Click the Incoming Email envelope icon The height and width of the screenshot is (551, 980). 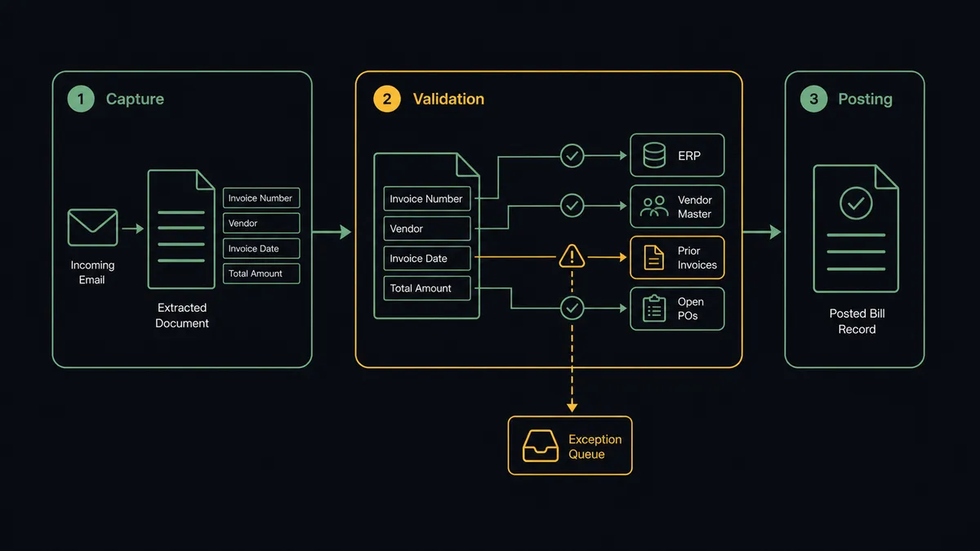(92, 228)
